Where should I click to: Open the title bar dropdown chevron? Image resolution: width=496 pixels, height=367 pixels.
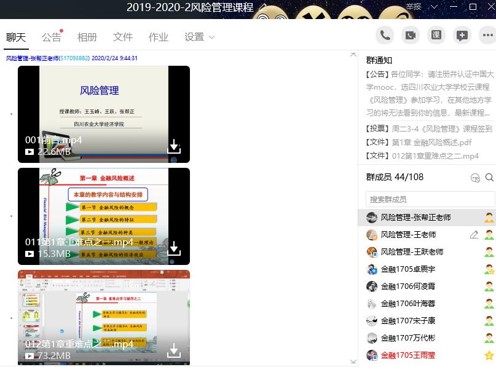click(x=434, y=7)
